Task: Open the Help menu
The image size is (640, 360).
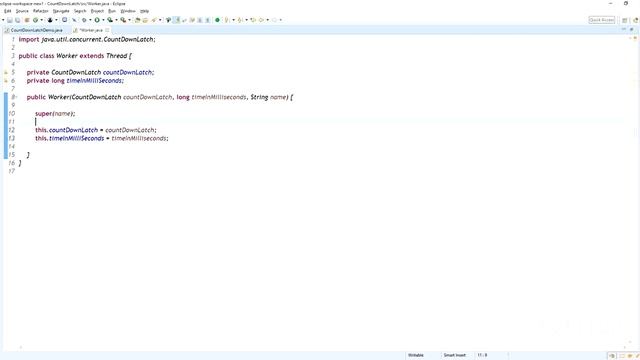Action: (144, 11)
